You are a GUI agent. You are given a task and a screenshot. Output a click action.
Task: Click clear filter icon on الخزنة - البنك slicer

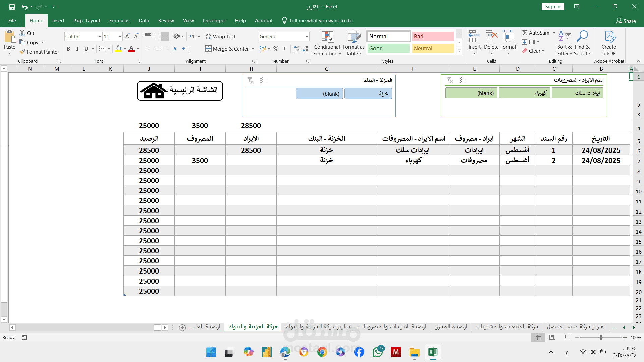(x=251, y=80)
